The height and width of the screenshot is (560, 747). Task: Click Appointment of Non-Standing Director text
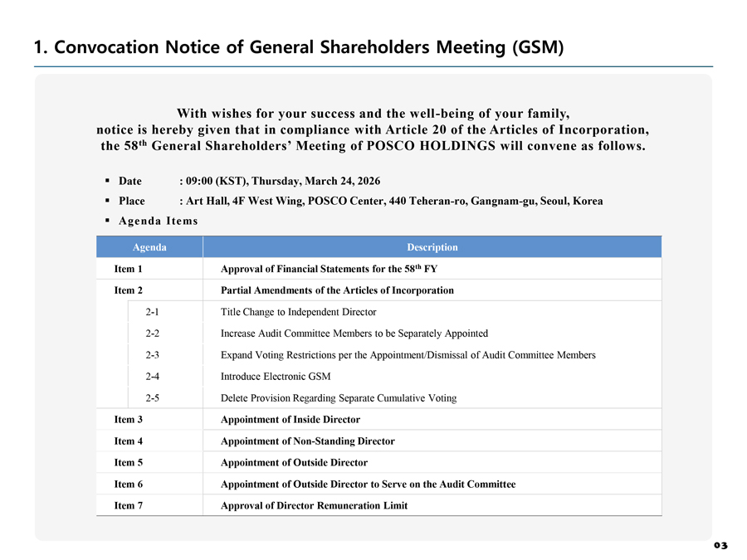[x=307, y=441]
